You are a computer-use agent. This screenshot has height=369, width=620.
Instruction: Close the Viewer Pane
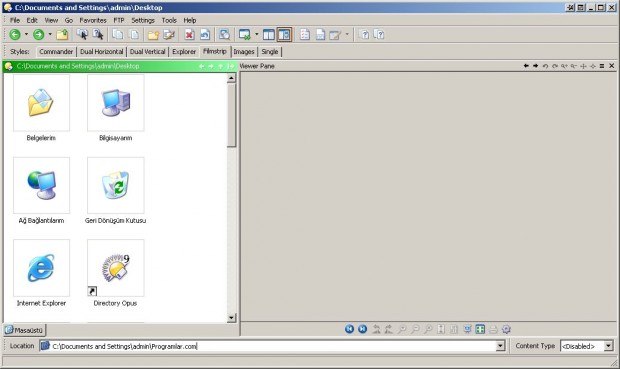(612, 66)
